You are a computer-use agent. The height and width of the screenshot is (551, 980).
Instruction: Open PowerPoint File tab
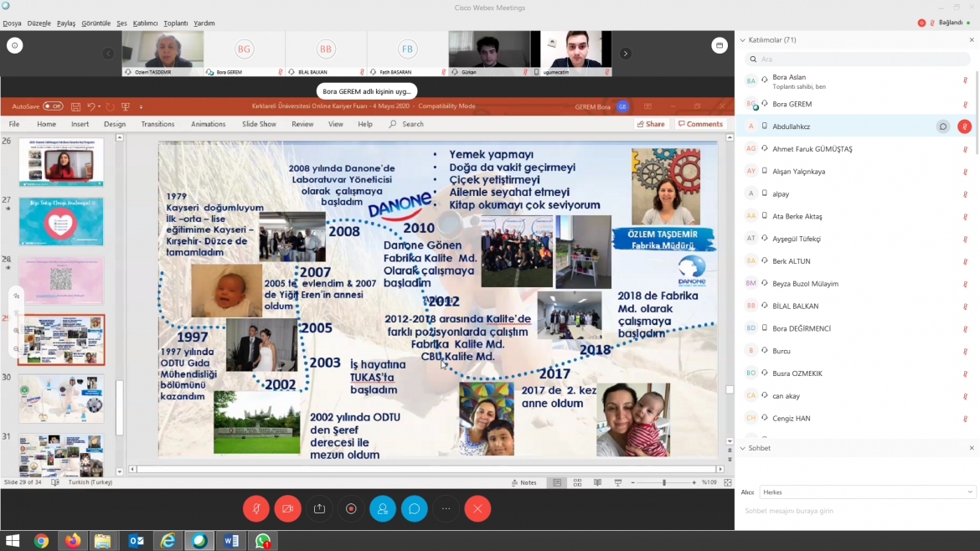pos(13,124)
